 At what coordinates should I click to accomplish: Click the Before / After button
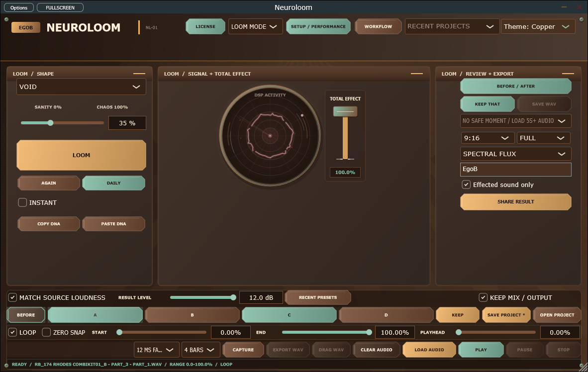[516, 86]
